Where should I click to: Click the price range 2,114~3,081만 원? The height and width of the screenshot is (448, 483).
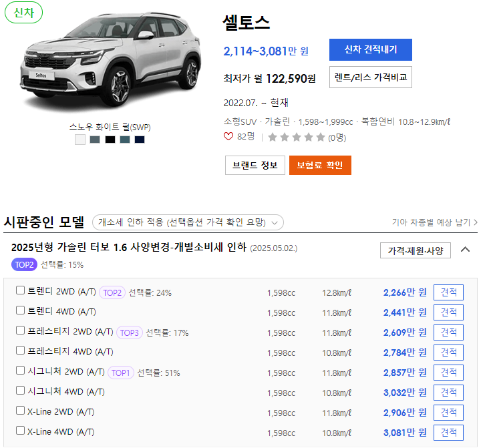[x=266, y=51]
